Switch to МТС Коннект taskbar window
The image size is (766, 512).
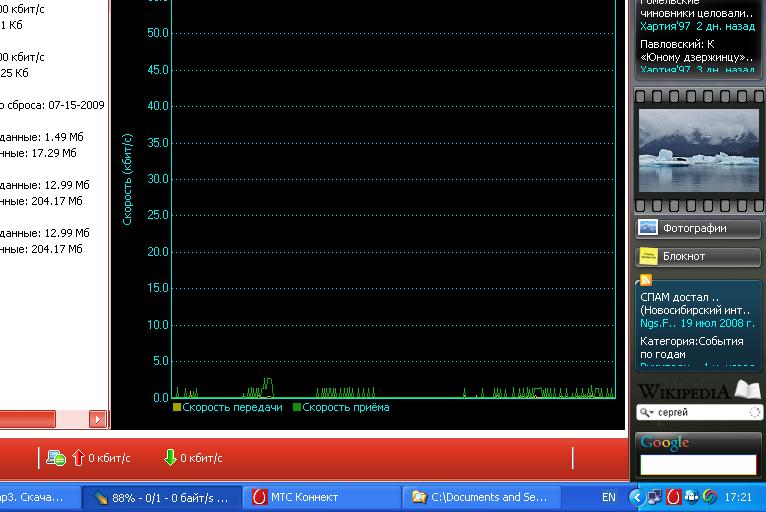(x=320, y=496)
